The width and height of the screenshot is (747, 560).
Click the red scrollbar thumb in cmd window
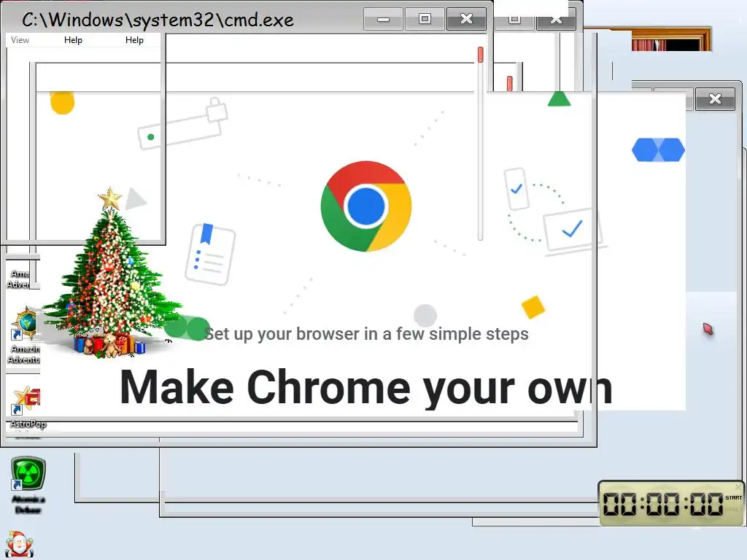[480, 54]
